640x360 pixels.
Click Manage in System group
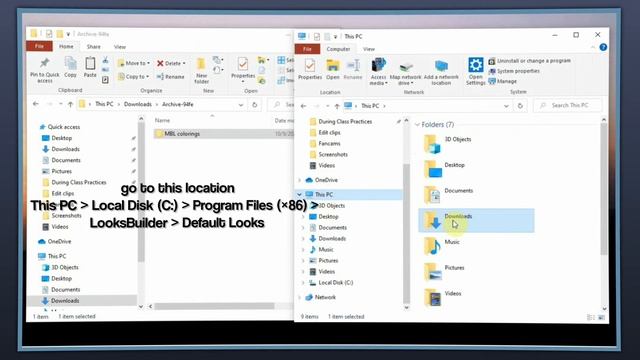pos(503,81)
